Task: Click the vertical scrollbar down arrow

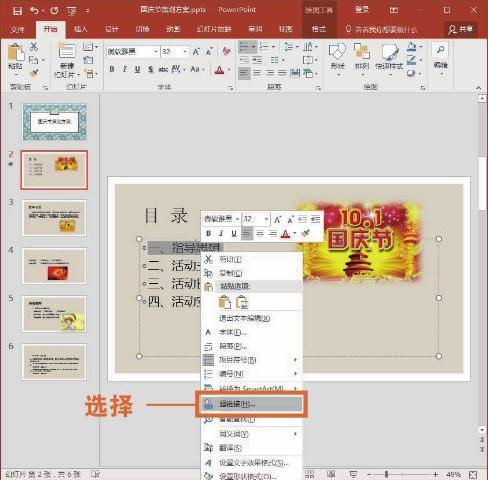Action: (x=482, y=430)
